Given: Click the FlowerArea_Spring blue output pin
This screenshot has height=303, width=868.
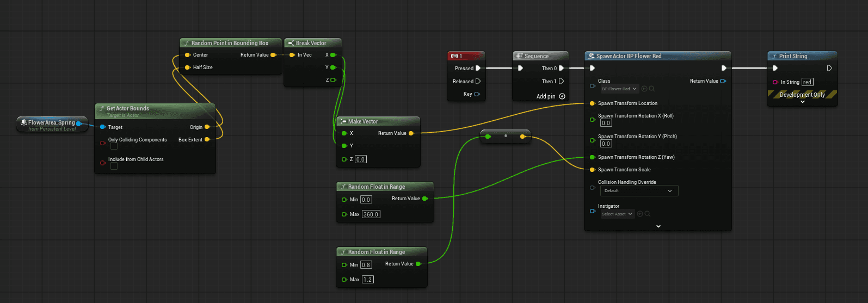Looking at the screenshot, I should pos(79,123).
